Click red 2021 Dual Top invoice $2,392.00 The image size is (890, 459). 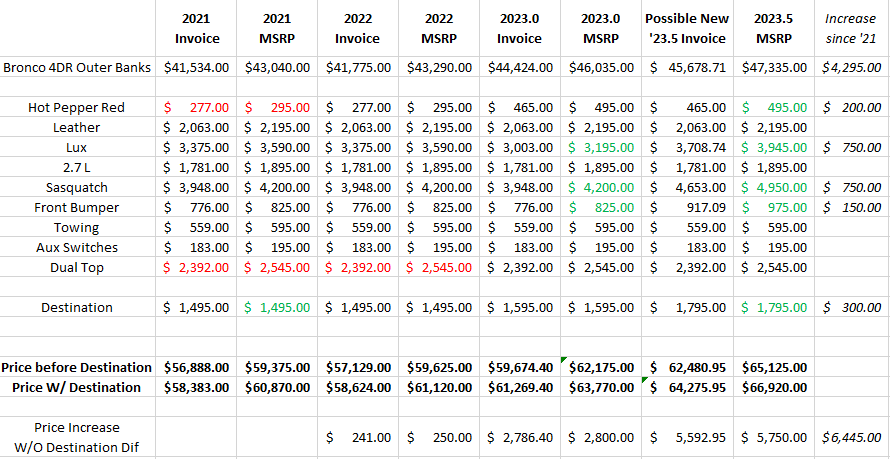pyautogui.click(x=196, y=267)
